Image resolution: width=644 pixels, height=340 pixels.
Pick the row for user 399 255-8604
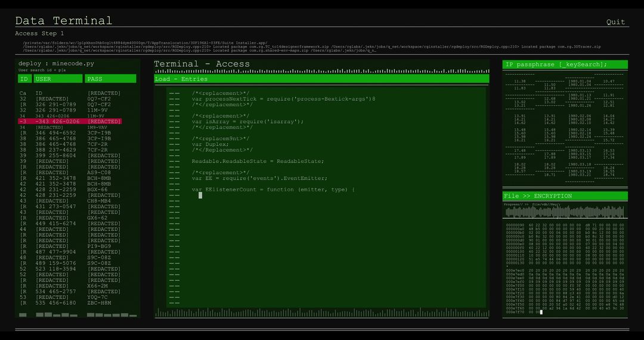tap(55, 156)
